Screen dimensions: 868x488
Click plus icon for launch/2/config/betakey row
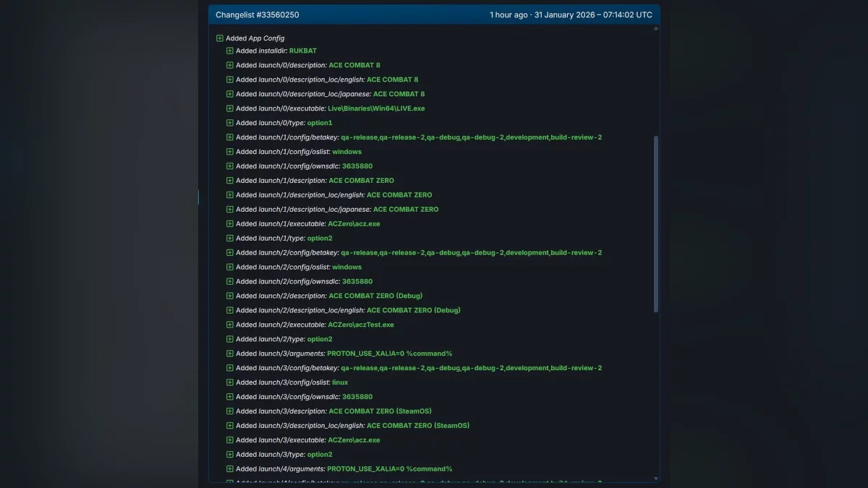point(230,253)
